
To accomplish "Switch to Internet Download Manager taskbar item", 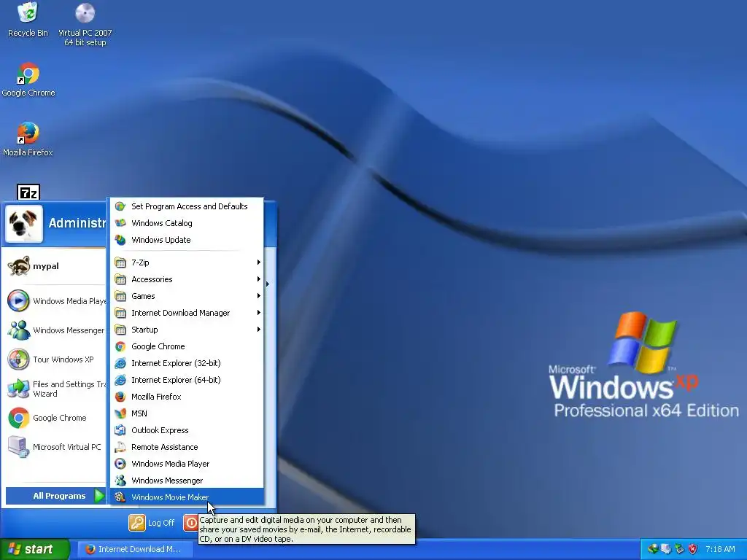I will point(135,549).
